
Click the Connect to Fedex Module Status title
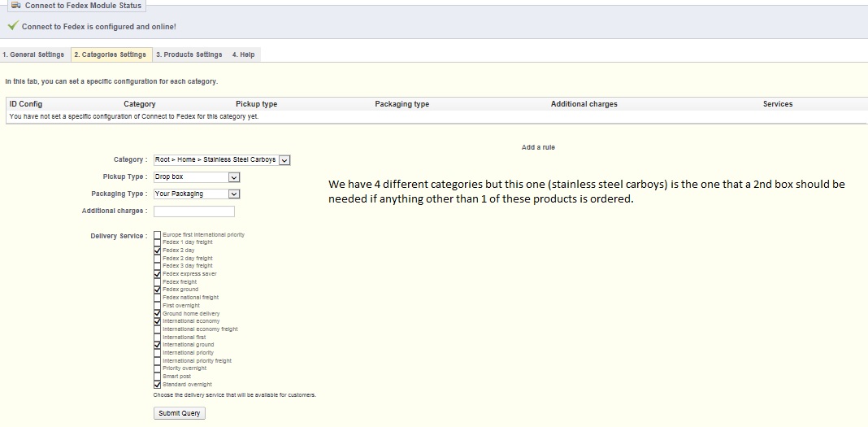83,6
